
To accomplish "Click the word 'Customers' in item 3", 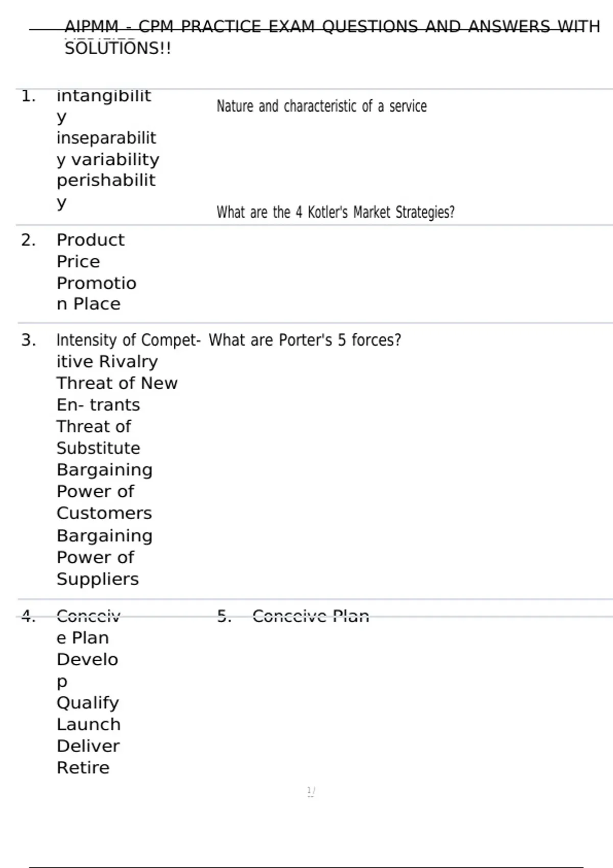I will pos(104,513).
